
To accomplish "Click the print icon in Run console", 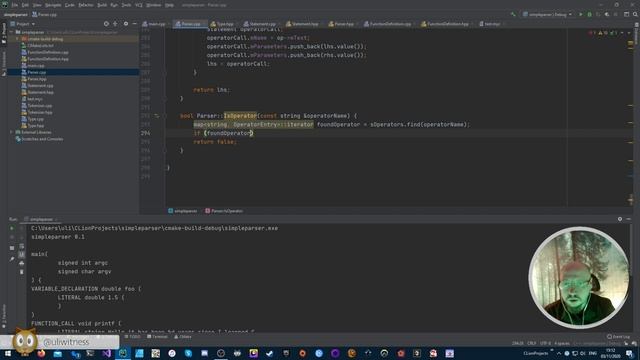I will pyautogui.click(x=22, y=263).
